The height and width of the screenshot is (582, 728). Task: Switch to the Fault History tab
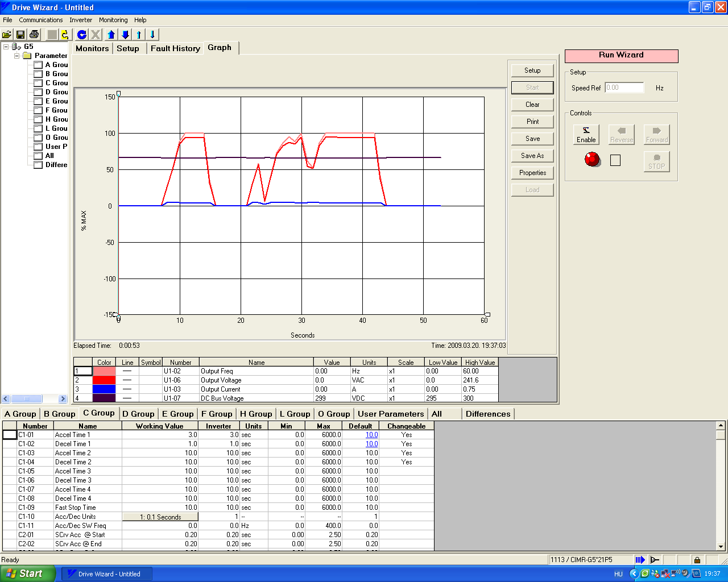point(175,48)
